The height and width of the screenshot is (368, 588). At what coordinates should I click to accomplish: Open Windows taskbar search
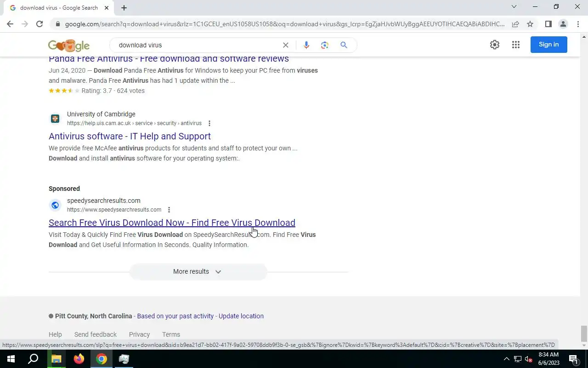pos(33,359)
